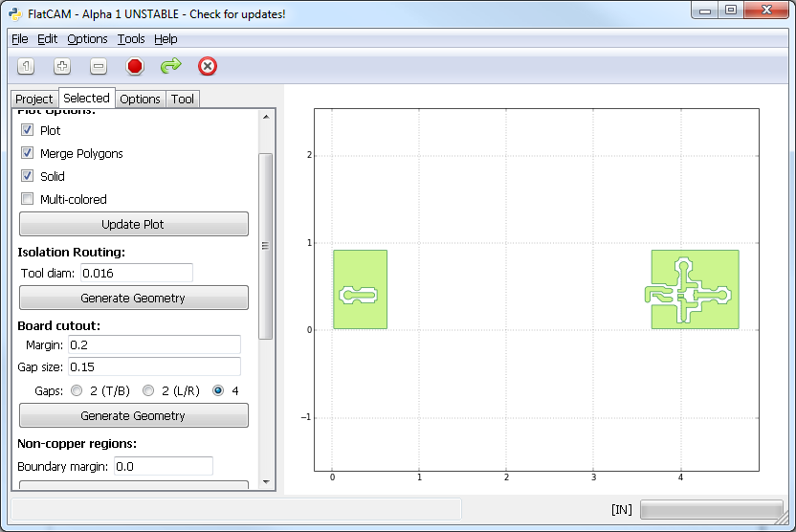Click the zoom fit '1' toolbar icon
796x532 pixels.
click(26, 66)
